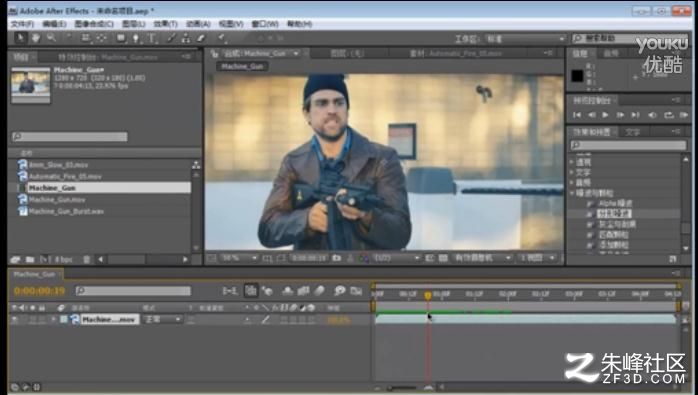Image resolution: width=698 pixels, height=395 pixels.
Task: Select the Puppet Pin tool
Action: tap(222, 38)
